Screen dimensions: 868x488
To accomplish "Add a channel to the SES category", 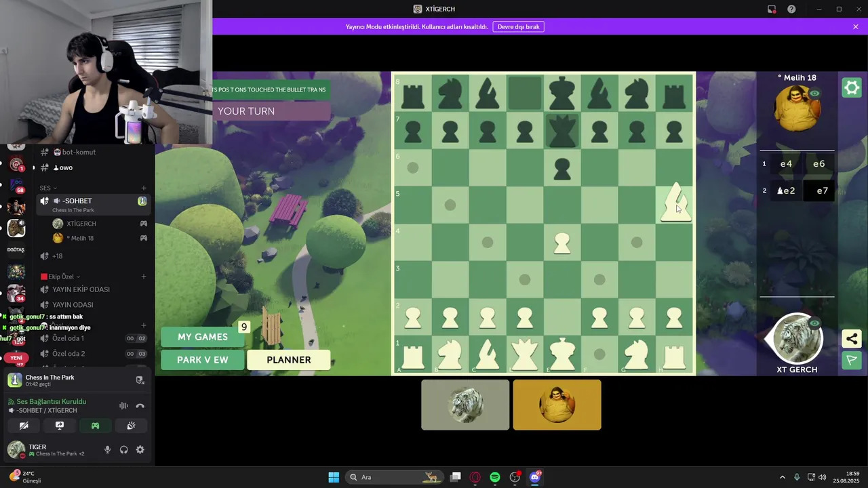I will tap(144, 188).
